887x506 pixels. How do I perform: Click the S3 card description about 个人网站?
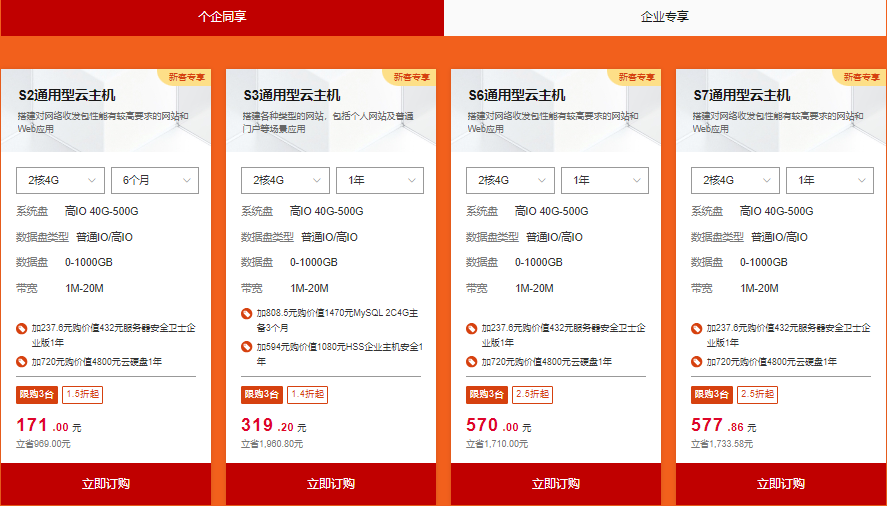coord(328,122)
